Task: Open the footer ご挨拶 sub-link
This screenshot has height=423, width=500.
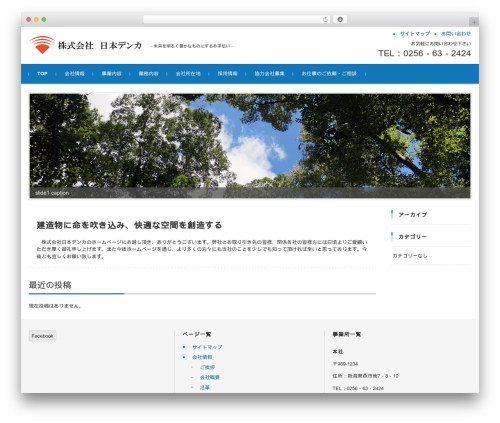Action: click(x=207, y=367)
